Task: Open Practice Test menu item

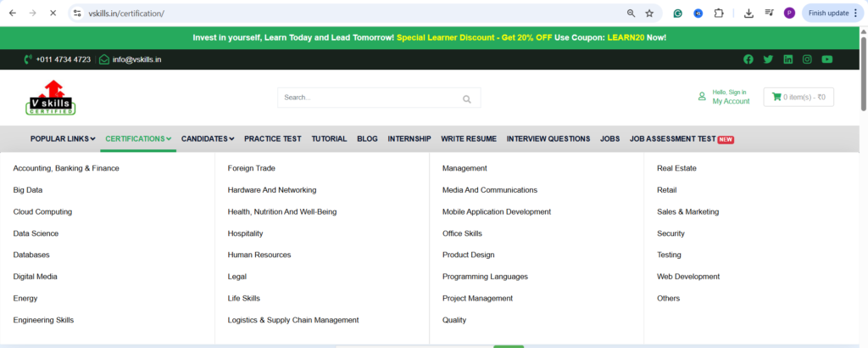Action: pos(273,139)
